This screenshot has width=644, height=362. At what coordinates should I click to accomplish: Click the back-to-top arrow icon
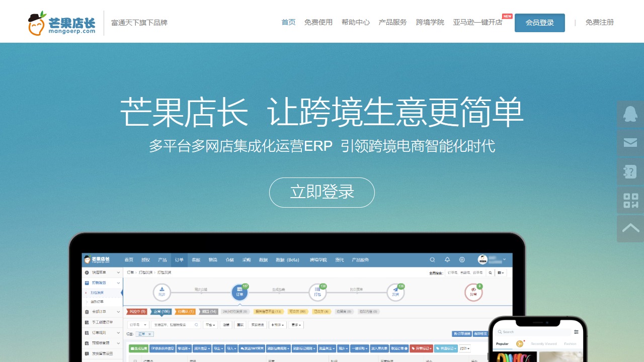(630, 229)
